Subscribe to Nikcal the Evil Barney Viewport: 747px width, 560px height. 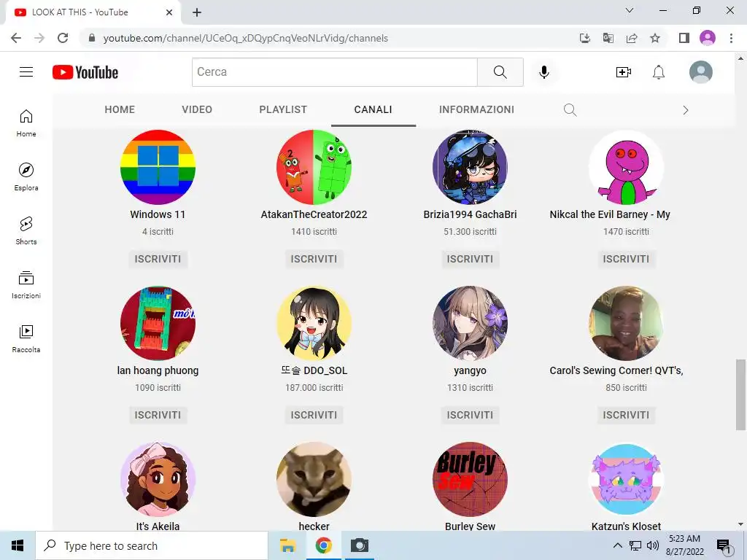click(626, 259)
